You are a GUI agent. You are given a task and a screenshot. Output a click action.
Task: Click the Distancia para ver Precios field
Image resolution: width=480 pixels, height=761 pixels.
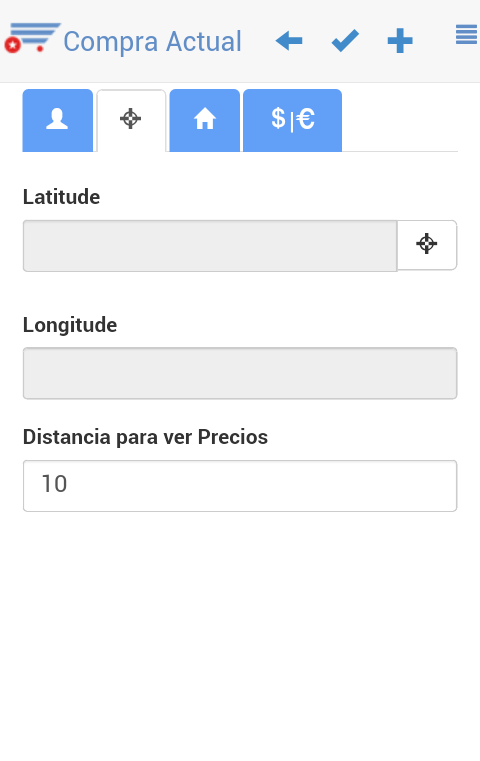(x=240, y=486)
